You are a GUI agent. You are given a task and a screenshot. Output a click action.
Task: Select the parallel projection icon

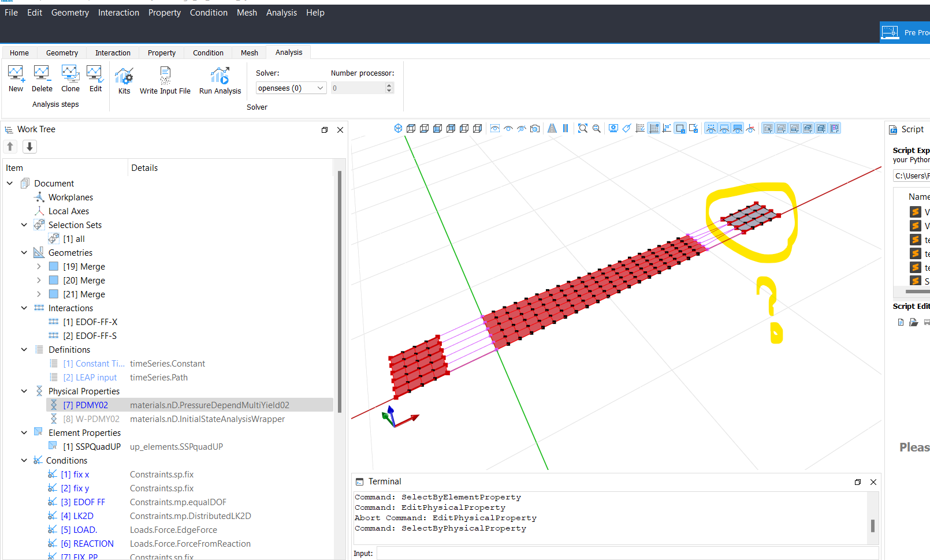[x=566, y=128]
